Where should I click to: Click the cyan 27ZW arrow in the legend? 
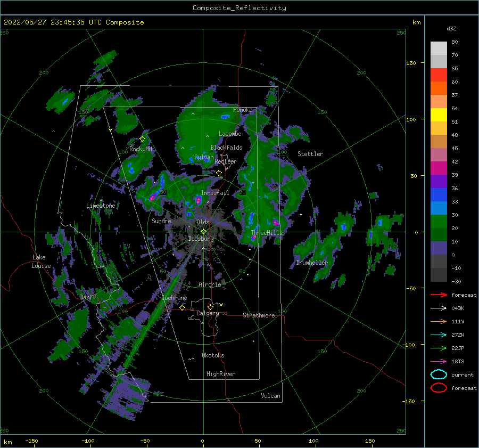439,335
